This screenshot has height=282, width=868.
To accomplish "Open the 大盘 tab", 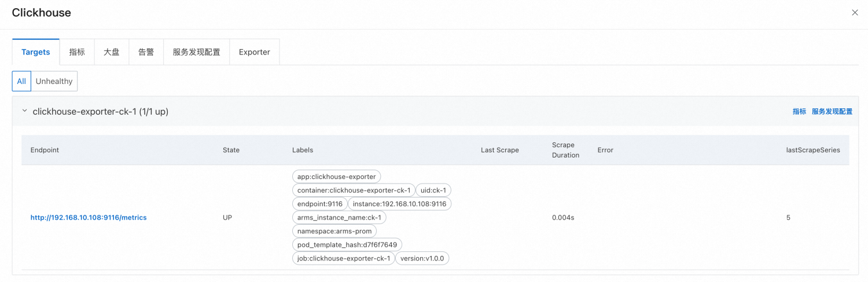I will click(112, 52).
